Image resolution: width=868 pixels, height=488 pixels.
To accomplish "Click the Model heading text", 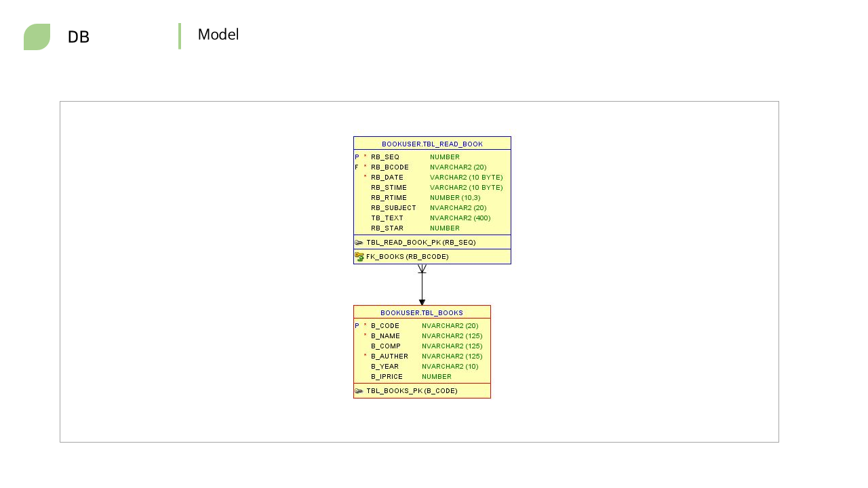I will [218, 35].
